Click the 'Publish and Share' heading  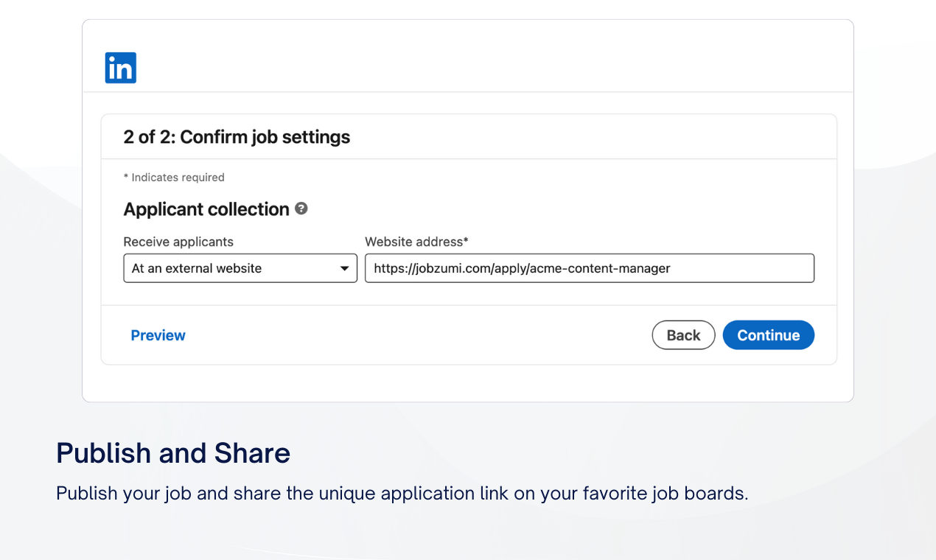click(173, 453)
